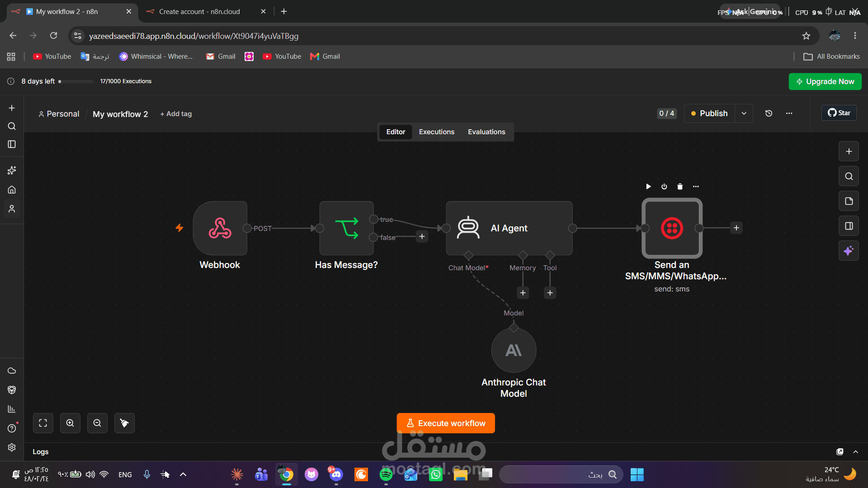Open the Whimsical bookmark

(x=156, y=56)
